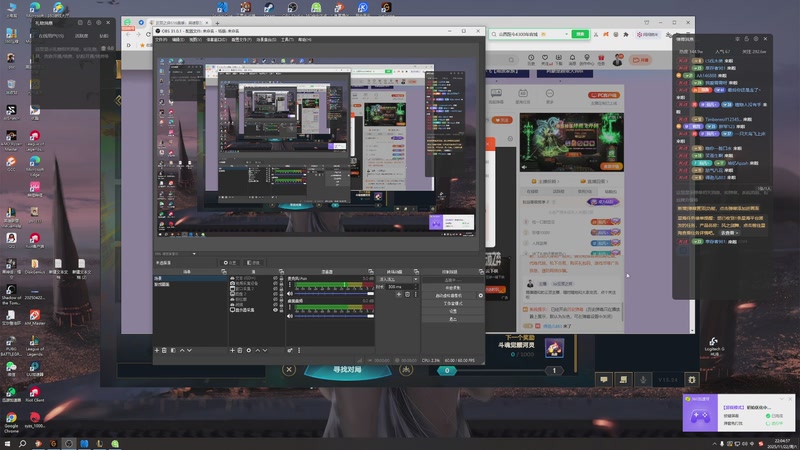Viewport: 800px width, 450px height.
Task: Toggle visibility of 窗口采集 2 source
Action: tap(276, 289)
